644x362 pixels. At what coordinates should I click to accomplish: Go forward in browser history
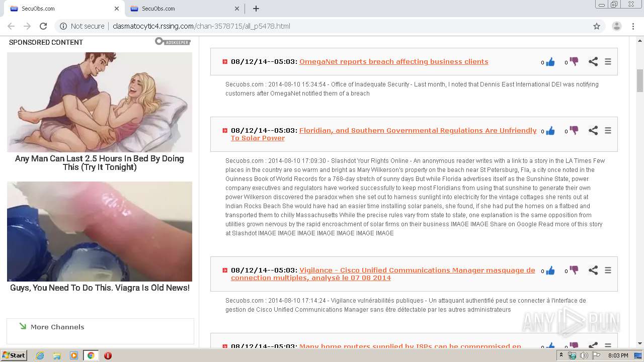(27, 26)
